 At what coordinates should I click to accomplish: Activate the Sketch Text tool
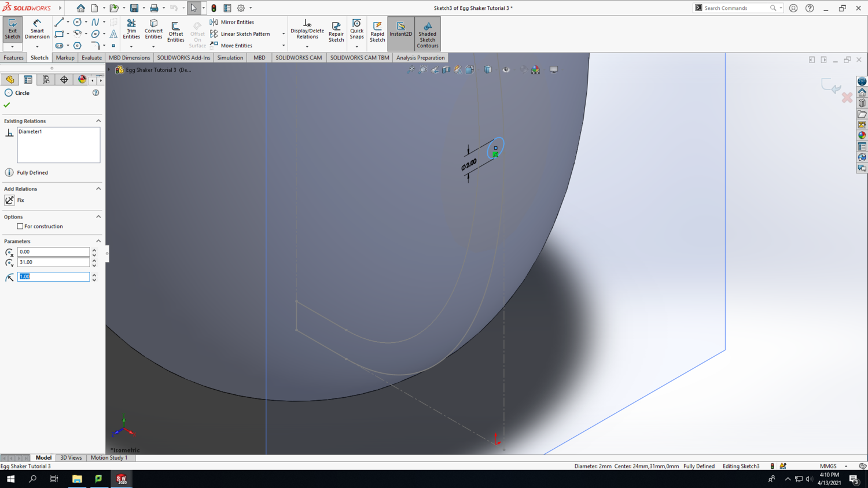click(113, 34)
